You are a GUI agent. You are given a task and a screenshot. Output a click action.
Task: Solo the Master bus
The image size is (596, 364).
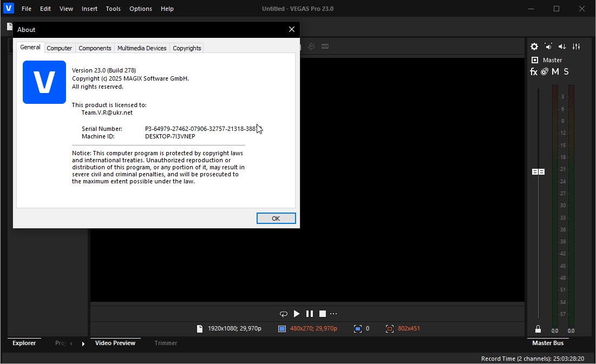[566, 72]
